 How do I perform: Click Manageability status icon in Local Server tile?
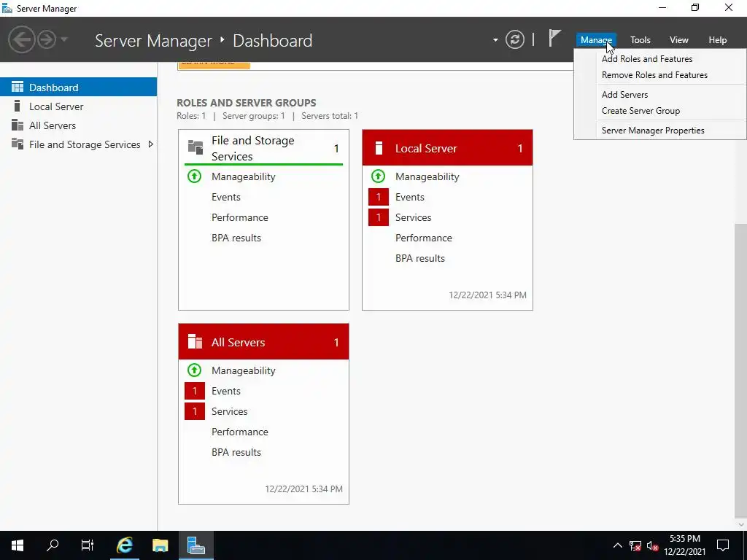[x=378, y=176]
